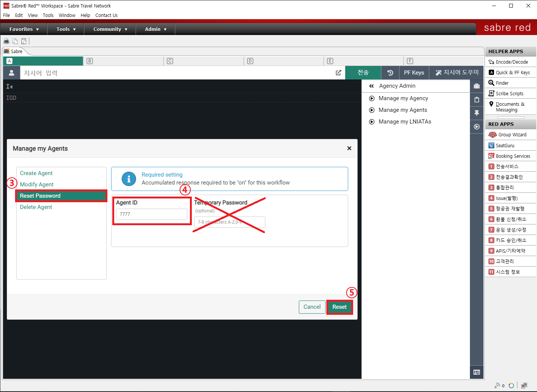This screenshot has width=537, height=392.
Task: Open Documents & Messaging helper app
Action: (x=511, y=107)
